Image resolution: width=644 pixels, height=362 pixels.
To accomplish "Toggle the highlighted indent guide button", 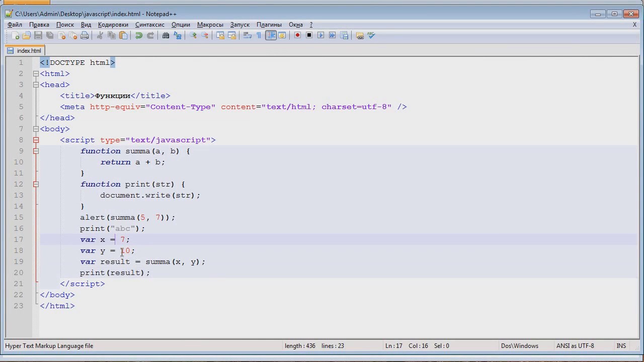I will tap(271, 35).
